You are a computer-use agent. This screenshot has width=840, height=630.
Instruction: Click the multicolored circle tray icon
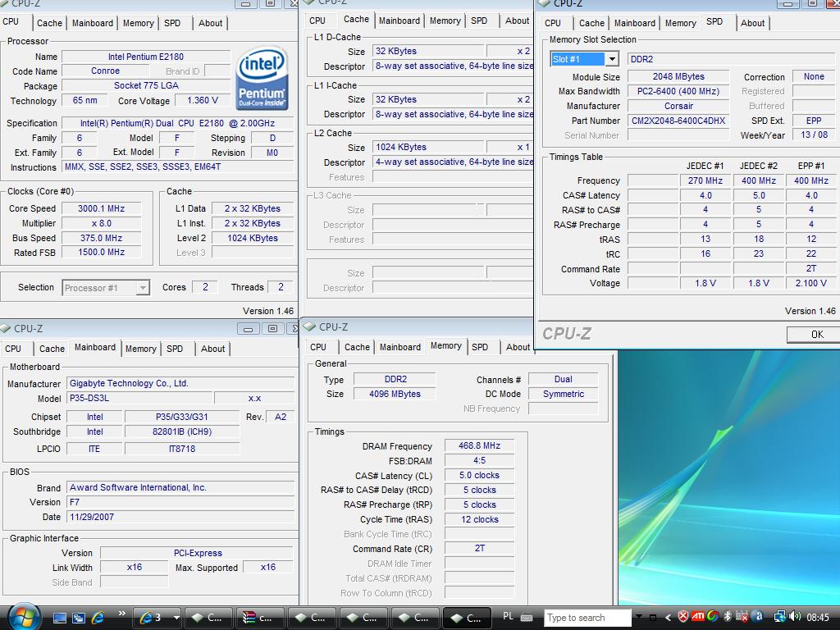coord(712,617)
